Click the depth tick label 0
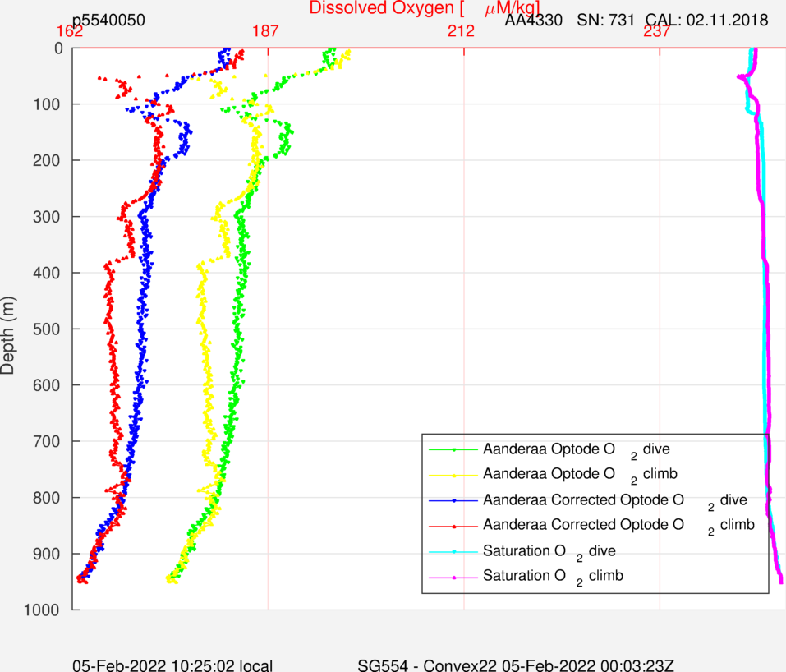The image size is (786, 672). [x=58, y=48]
